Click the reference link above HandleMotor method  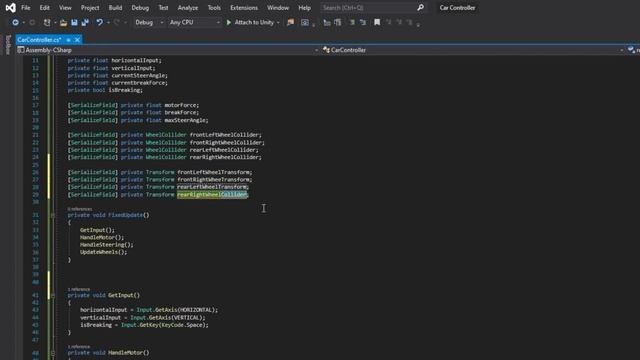[x=79, y=347]
